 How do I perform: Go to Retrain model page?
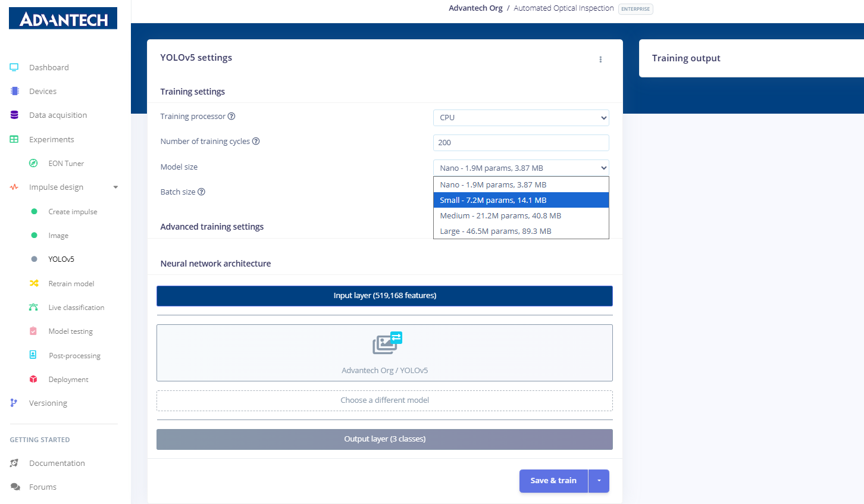71,283
